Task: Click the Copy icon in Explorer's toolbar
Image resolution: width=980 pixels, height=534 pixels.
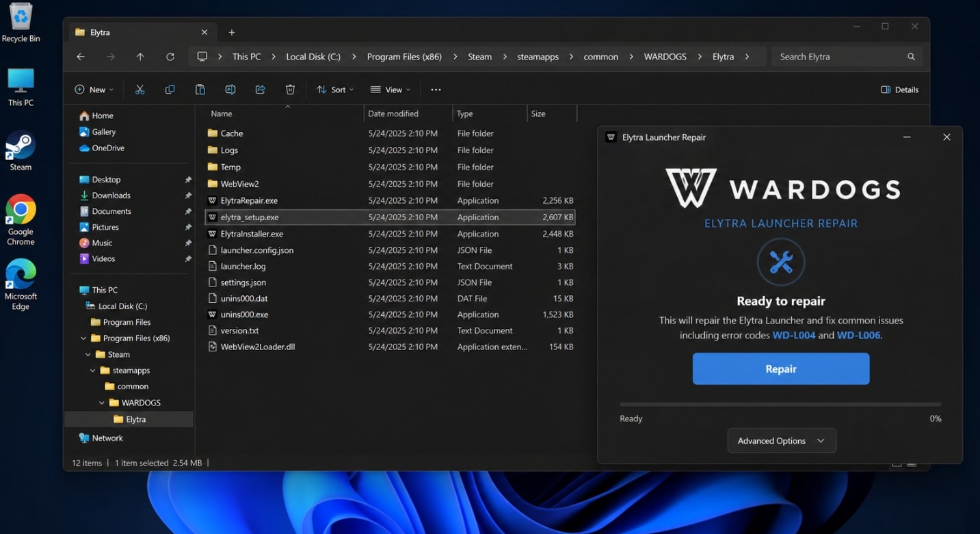Action: click(170, 90)
